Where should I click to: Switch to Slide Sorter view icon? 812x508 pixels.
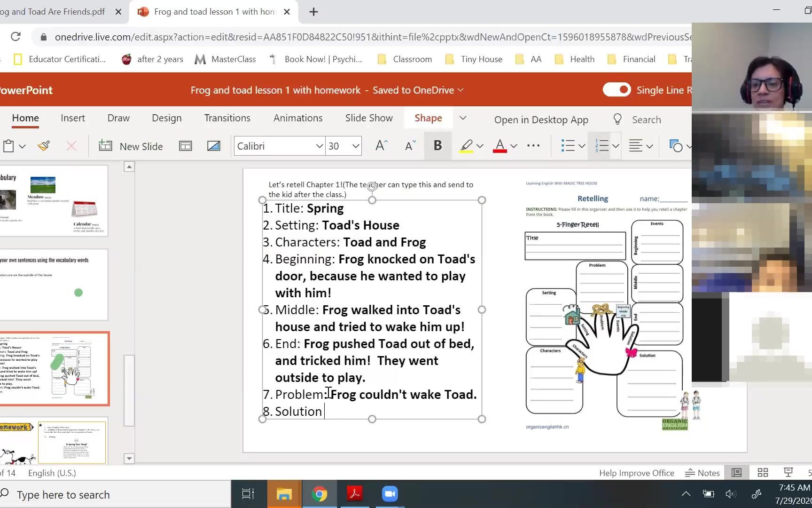coord(763,473)
